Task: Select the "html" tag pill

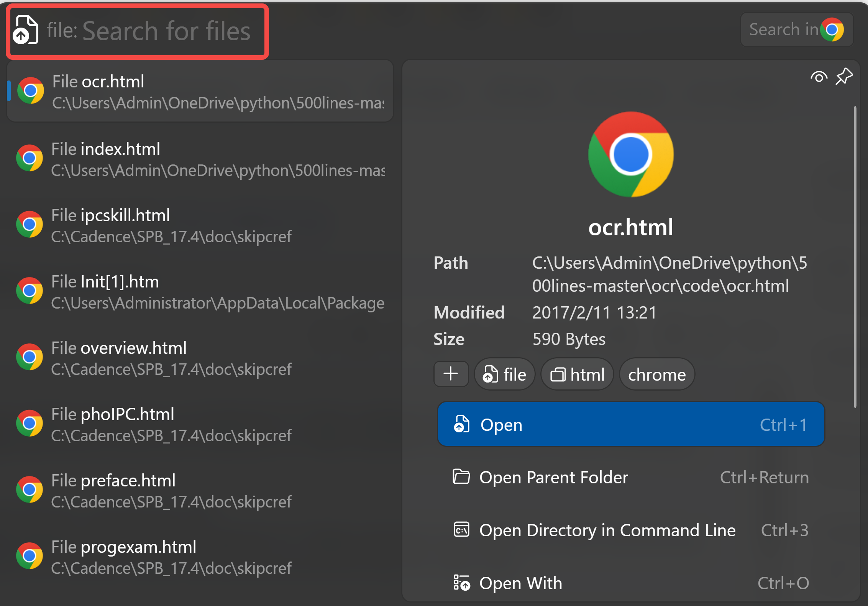Action: 577,374
